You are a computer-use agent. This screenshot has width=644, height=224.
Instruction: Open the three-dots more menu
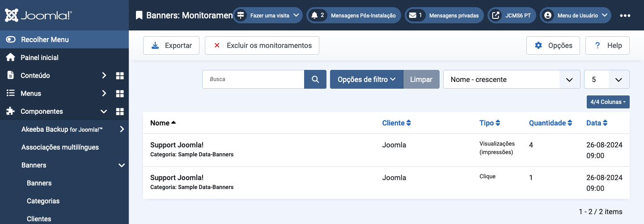click(625, 15)
